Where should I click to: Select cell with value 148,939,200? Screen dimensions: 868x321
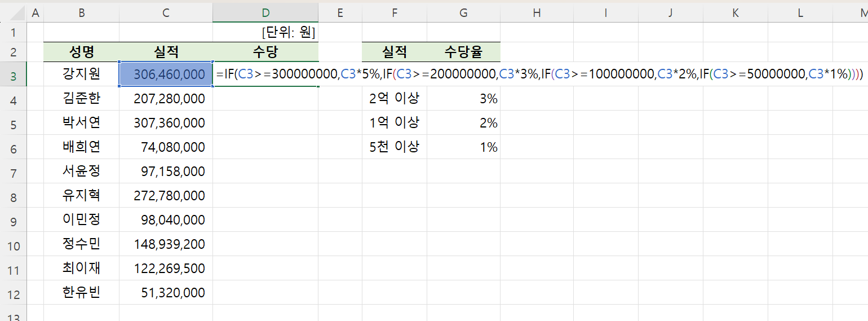[x=166, y=244]
